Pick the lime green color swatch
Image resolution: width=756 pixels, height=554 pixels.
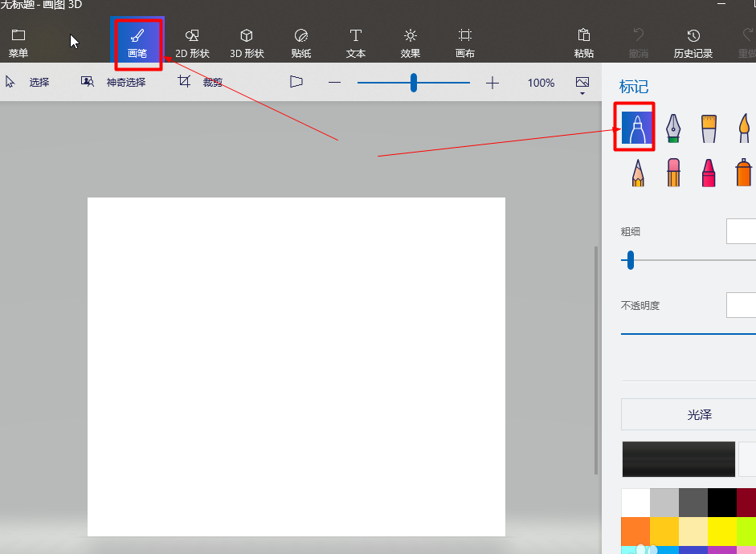[746, 532]
